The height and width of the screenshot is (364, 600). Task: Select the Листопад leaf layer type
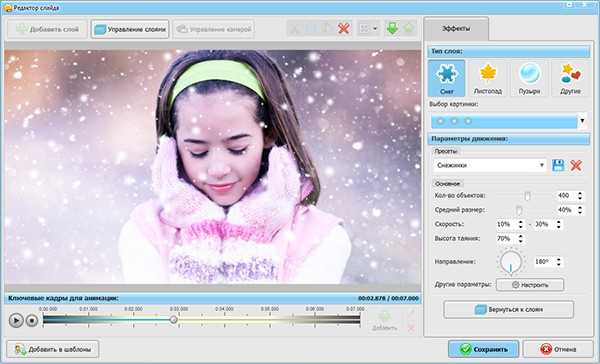[488, 78]
